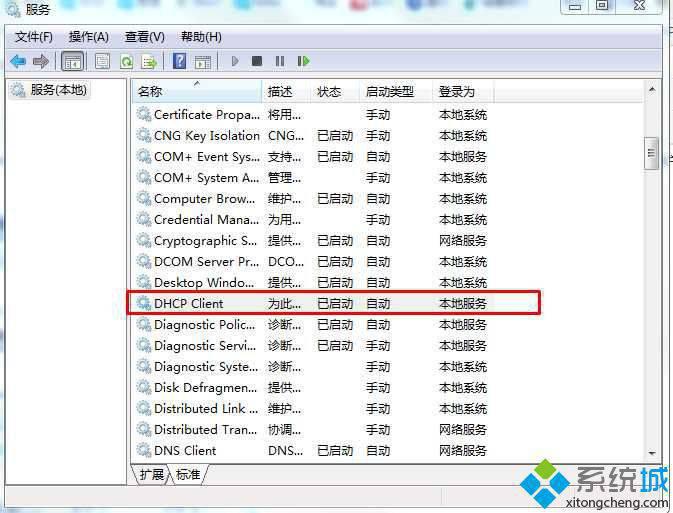Select the COM+ System A... service

[206, 178]
